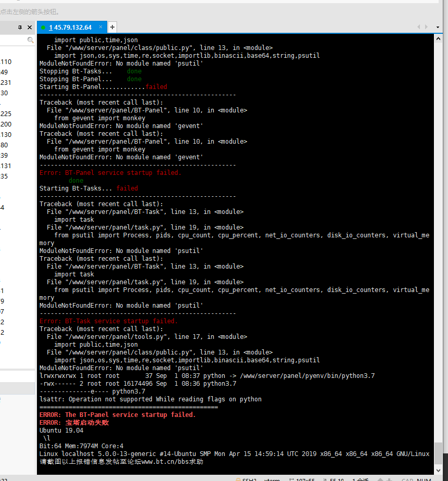Click 'Linux localhost 5.0.0-13-generic' kernel line
Screen dimensions: 448x481
(234, 454)
